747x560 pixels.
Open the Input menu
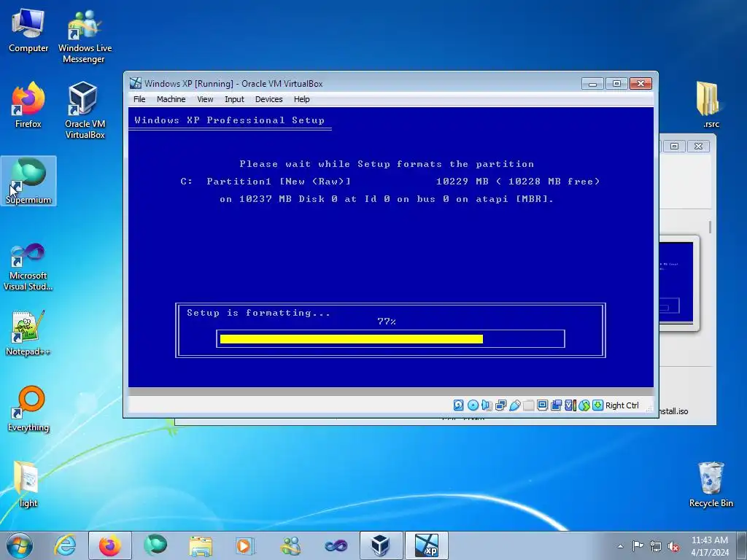pyautogui.click(x=234, y=99)
